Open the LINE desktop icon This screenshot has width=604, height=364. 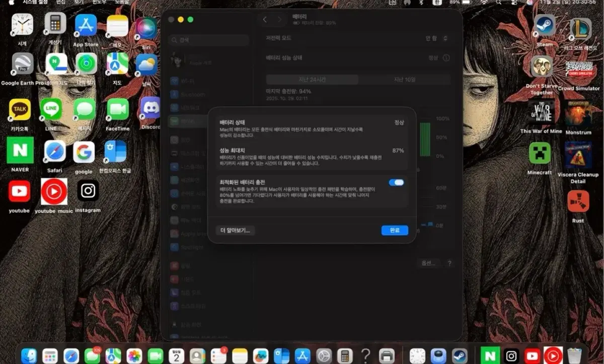click(51, 109)
